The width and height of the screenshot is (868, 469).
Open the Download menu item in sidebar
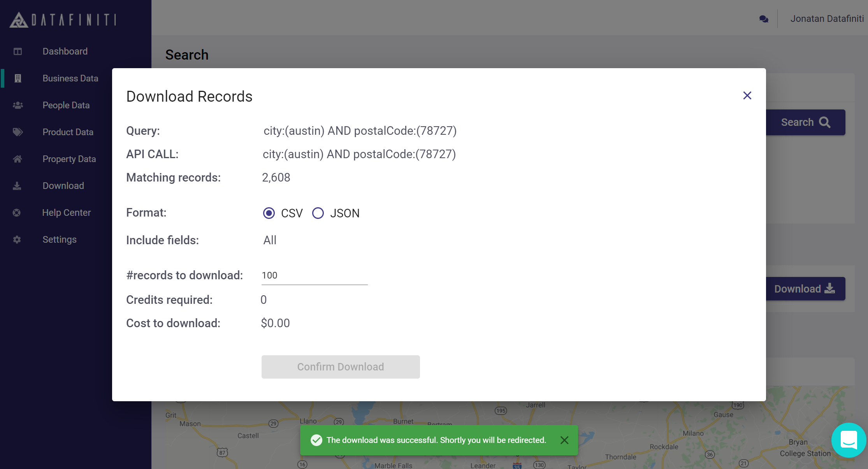pos(63,186)
